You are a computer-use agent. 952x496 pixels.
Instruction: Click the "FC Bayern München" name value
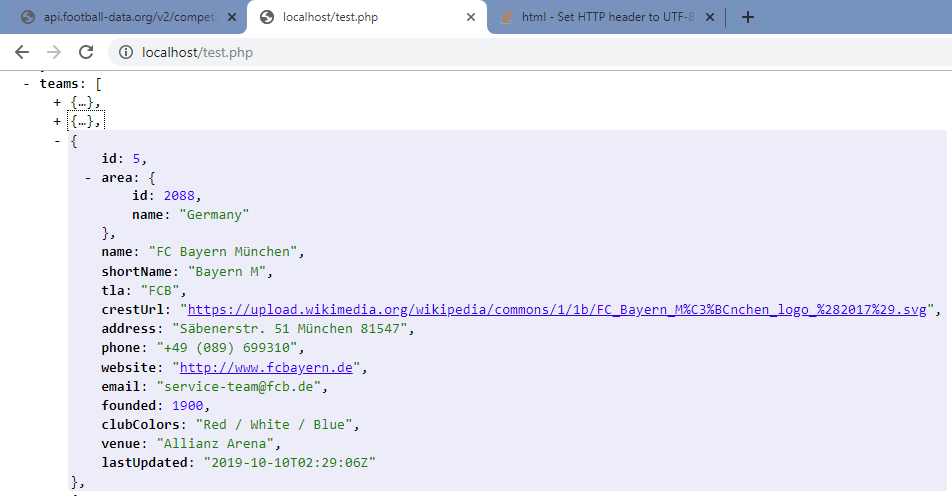click(x=223, y=252)
